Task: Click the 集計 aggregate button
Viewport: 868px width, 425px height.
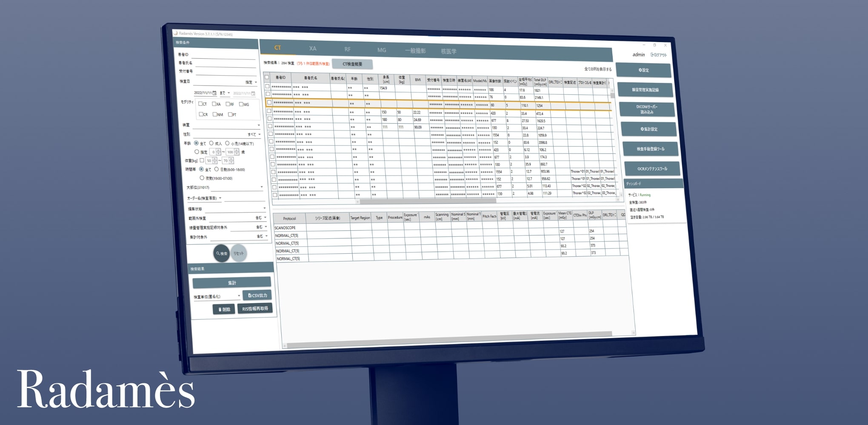Action: [231, 283]
